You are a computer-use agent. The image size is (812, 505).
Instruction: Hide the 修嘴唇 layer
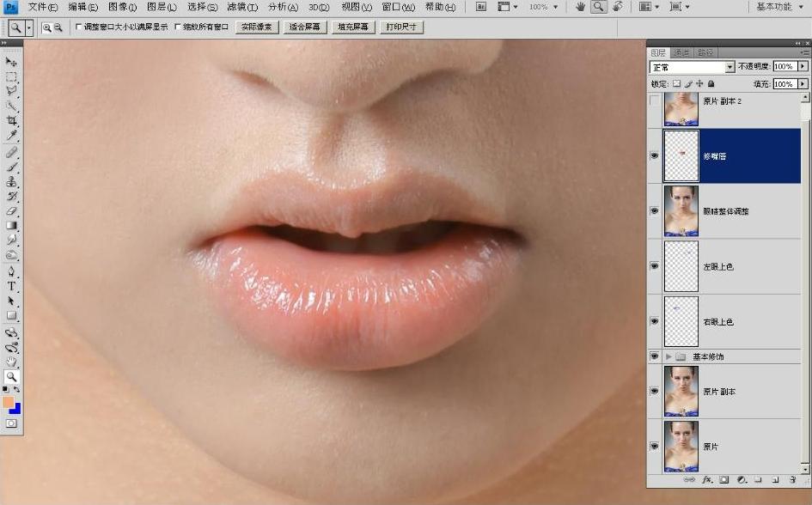655,155
